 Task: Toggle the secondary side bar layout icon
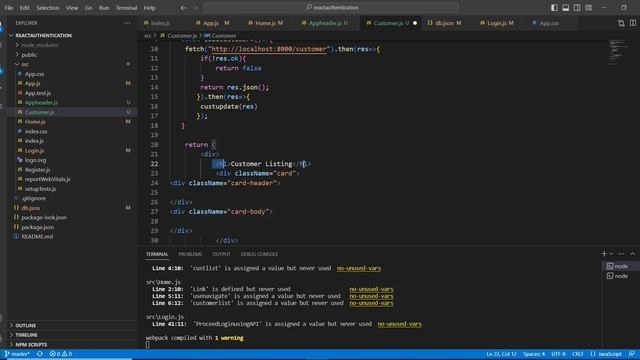[x=577, y=8]
